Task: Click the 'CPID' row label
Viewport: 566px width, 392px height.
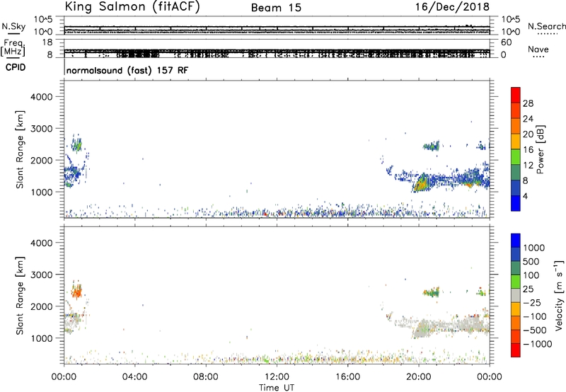Action: (x=16, y=67)
